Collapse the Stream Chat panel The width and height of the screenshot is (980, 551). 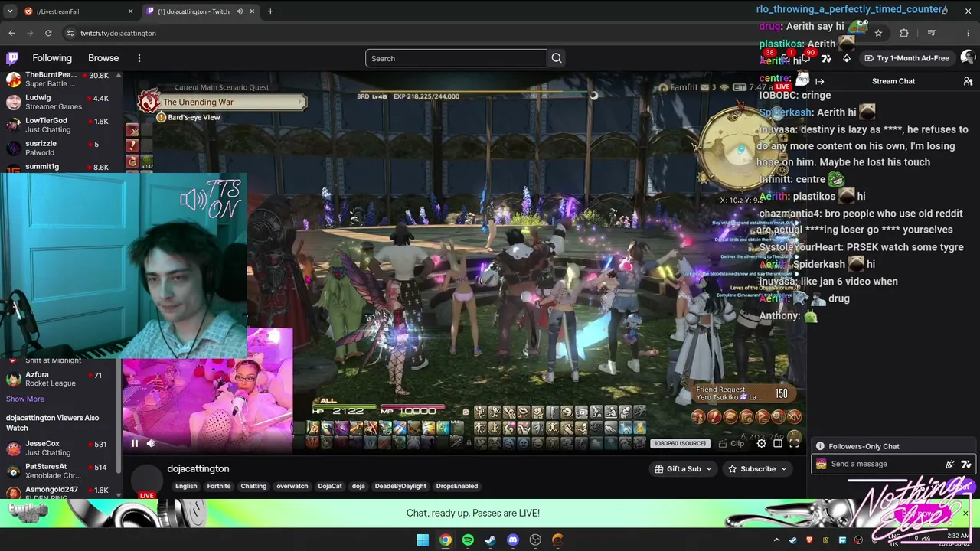[x=820, y=81]
